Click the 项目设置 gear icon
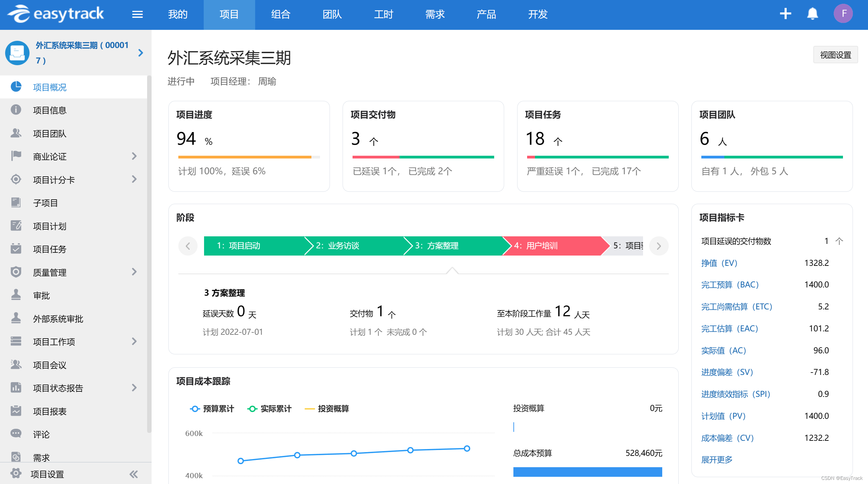The image size is (868, 484). pos(16,473)
